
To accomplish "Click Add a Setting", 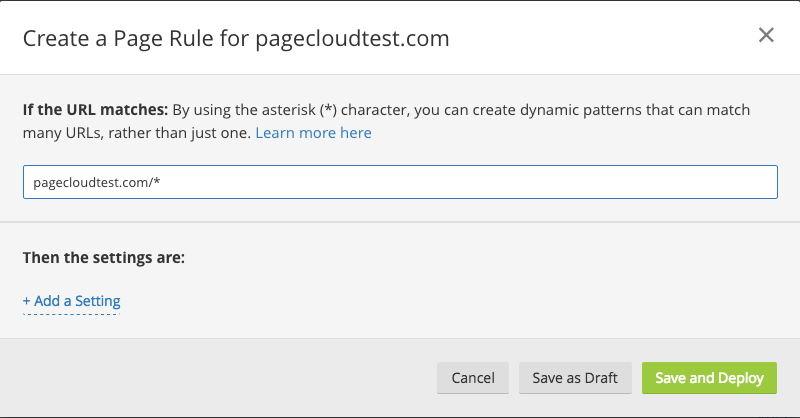I will (x=71, y=300).
